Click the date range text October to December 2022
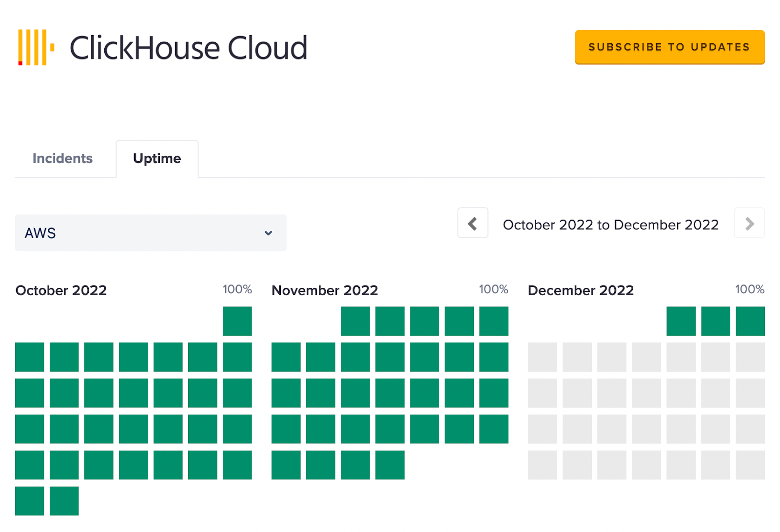Viewport: 780px width, 532px height. click(x=611, y=225)
